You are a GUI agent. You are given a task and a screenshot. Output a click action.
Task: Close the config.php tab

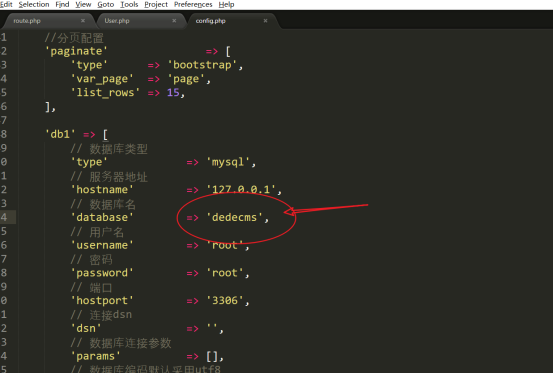coord(266,21)
